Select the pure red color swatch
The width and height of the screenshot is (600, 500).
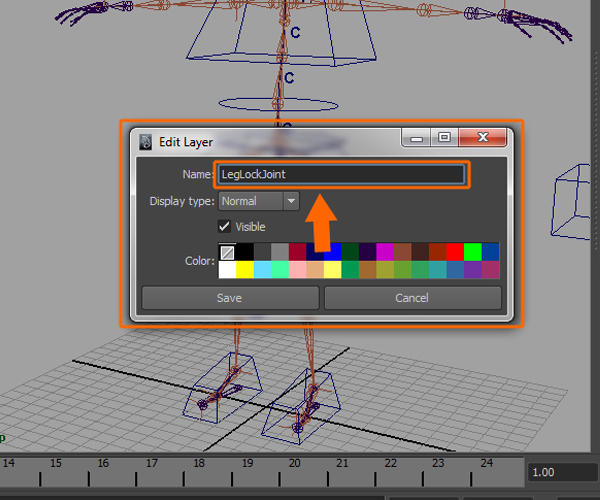[x=455, y=252]
